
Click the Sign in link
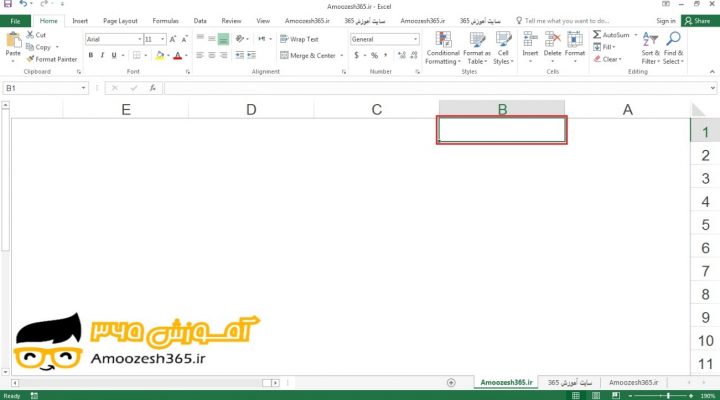pyautogui.click(x=666, y=21)
